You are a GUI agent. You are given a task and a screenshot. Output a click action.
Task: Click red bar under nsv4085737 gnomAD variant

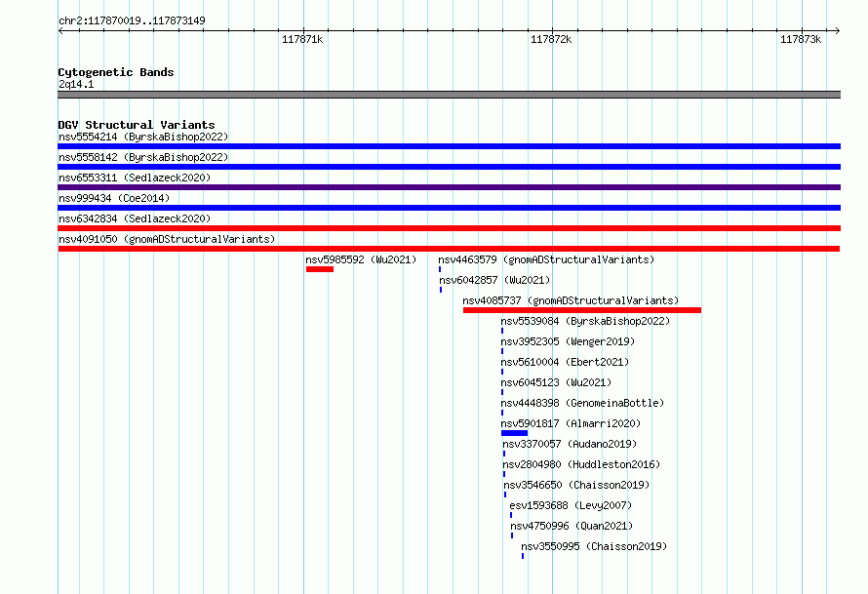coord(582,310)
